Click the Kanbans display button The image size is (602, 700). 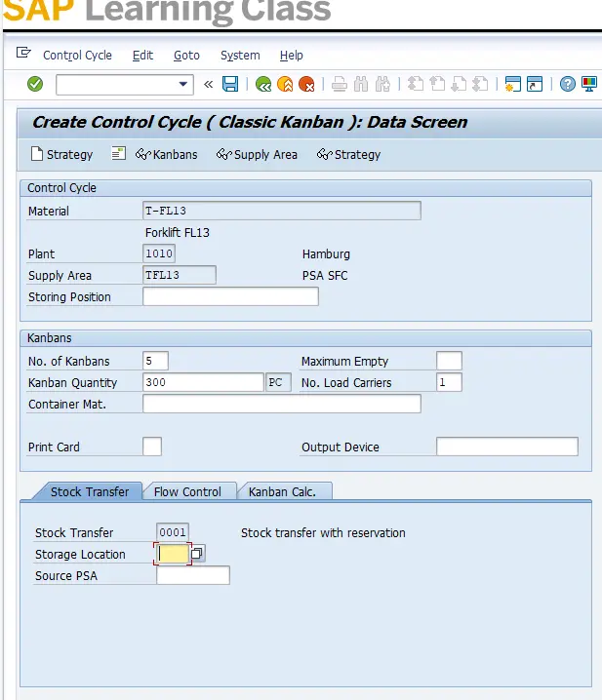coord(166,154)
